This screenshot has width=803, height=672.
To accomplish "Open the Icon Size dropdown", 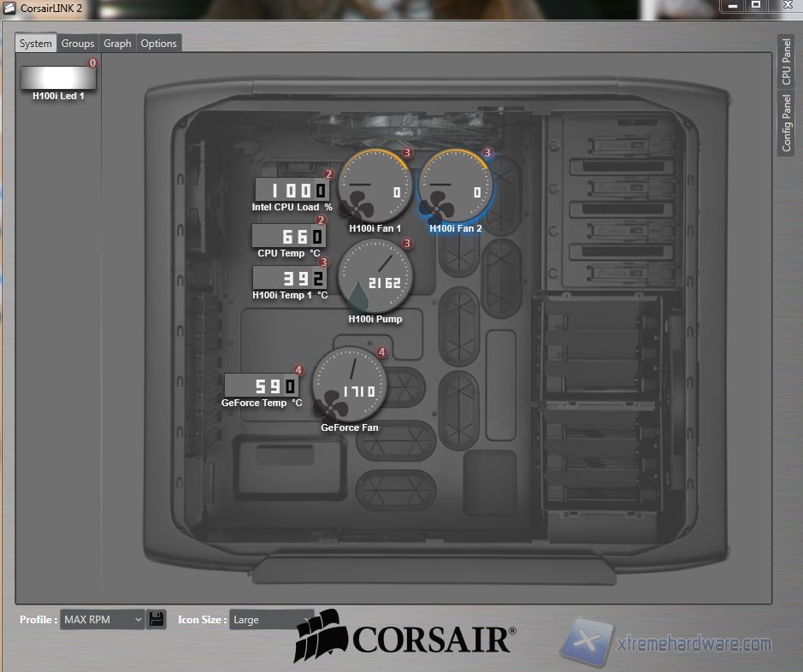I will [270, 620].
